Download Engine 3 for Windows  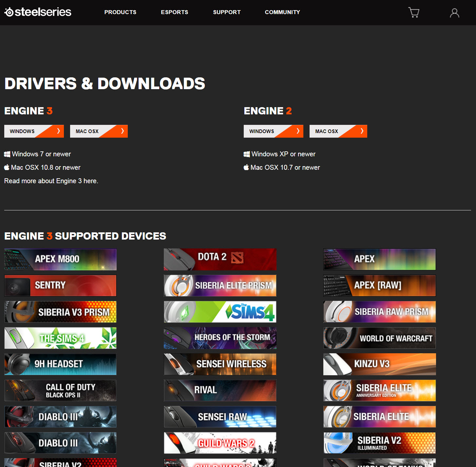(34, 131)
